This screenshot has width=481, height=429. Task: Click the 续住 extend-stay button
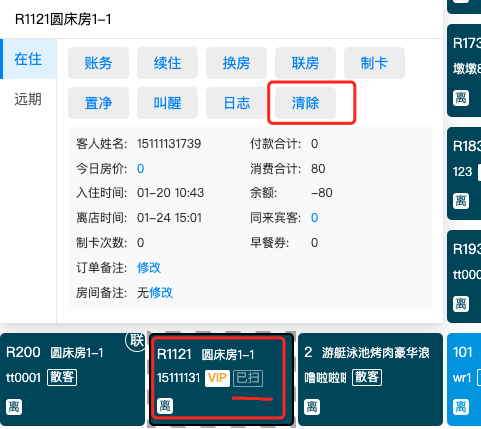pos(167,63)
